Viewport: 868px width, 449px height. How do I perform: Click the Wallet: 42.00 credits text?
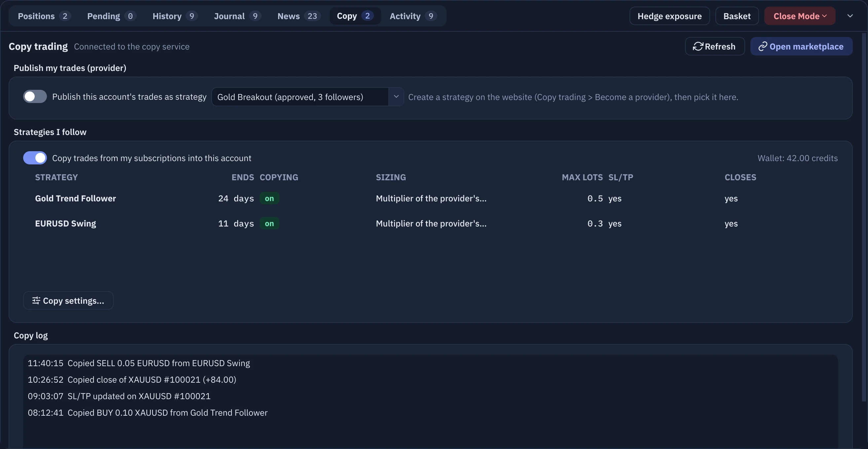[798, 158]
